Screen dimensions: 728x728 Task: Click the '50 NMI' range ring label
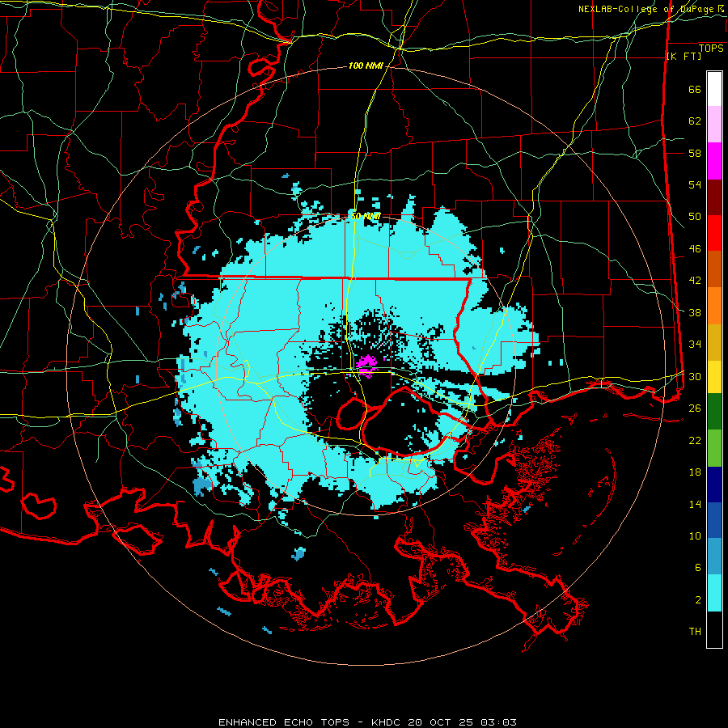click(x=366, y=216)
